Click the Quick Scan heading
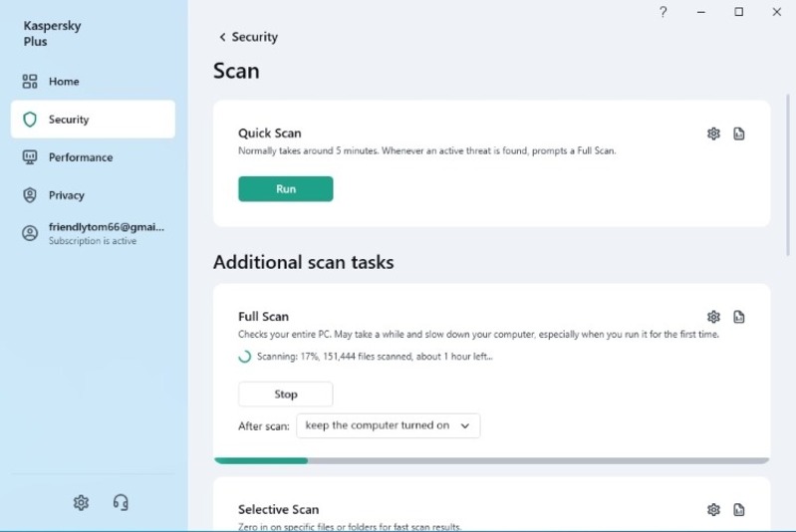The height and width of the screenshot is (532, 796). click(270, 133)
